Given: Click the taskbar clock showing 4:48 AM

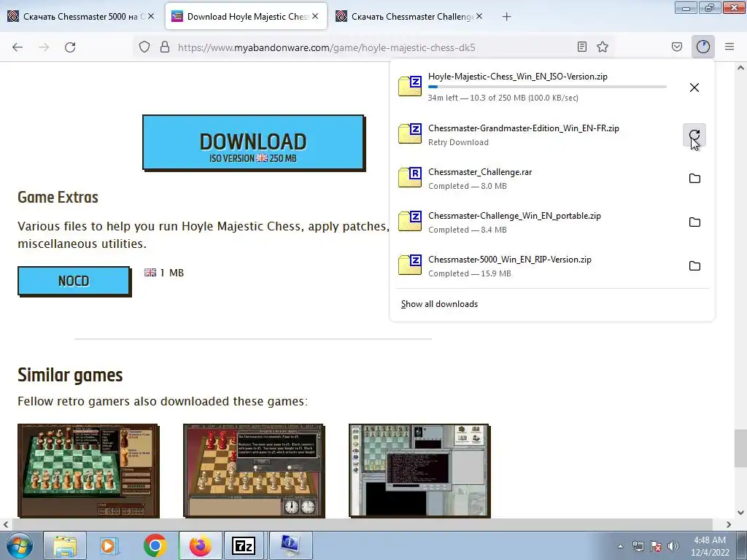Looking at the screenshot, I should pyautogui.click(x=710, y=546).
